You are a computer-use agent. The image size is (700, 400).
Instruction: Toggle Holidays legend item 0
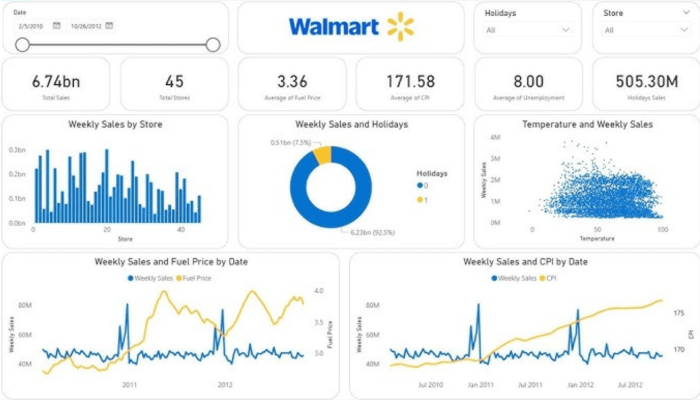pos(422,186)
